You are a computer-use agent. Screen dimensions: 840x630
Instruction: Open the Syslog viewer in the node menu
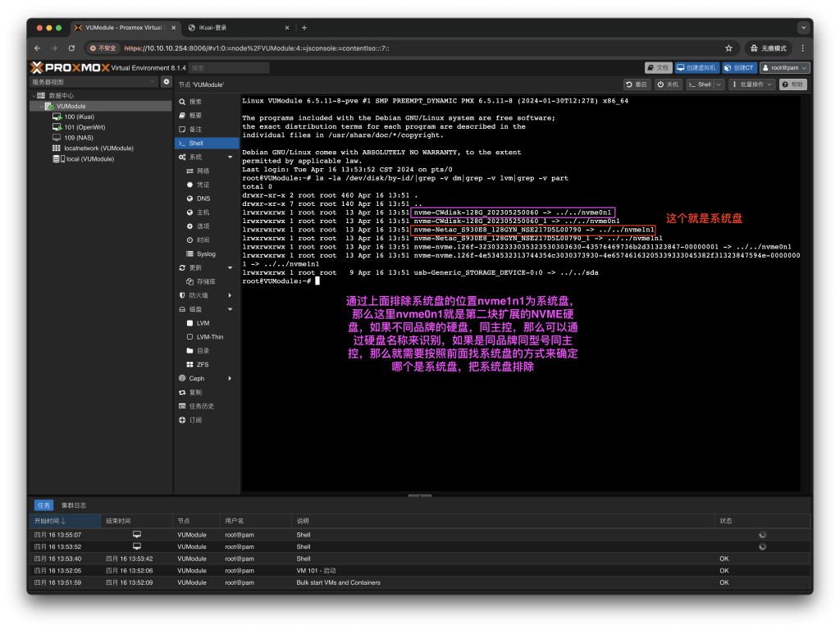click(206, 253)
